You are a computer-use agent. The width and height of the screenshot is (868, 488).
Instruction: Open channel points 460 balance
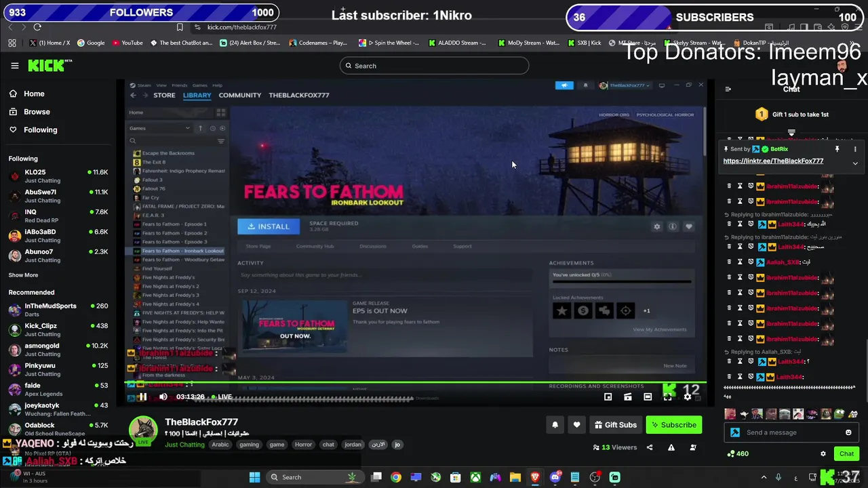tap(737, 454)
